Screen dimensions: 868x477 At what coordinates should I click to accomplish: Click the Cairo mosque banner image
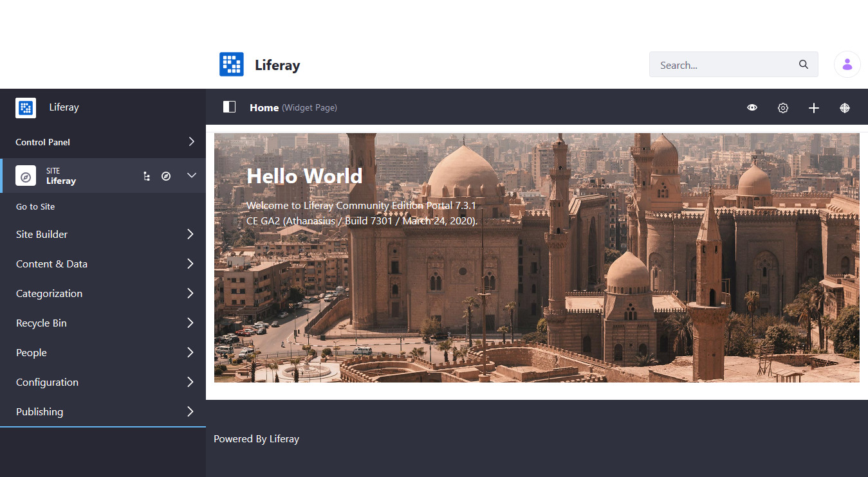tap(537, 258)
